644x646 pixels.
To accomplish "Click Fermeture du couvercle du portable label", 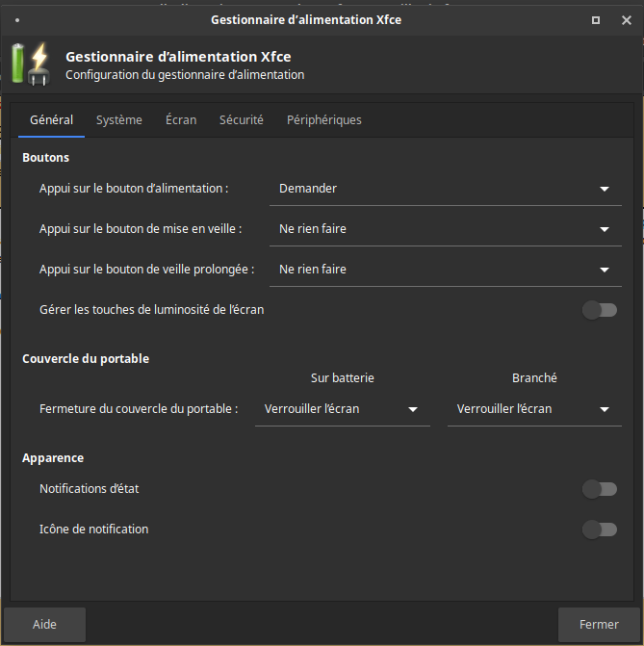I will point(139,409).
